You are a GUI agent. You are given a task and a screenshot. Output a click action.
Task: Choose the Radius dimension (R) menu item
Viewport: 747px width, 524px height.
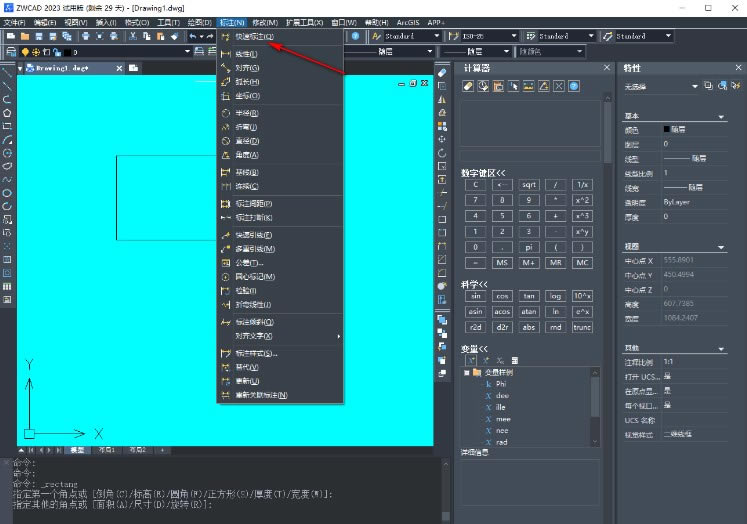[x=280, y=113]
